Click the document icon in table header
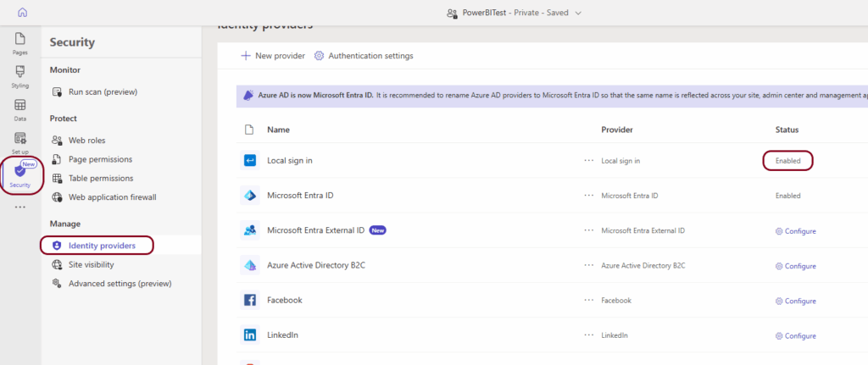Screen dimensions: 868x365 tap(249, 130)
